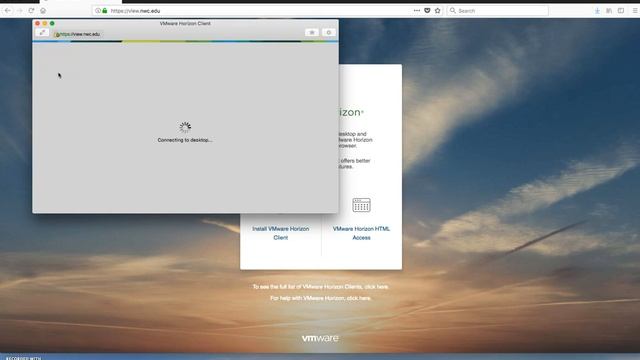Click Horizon Client connect/disconnect toolbar icon

[42, 33]
